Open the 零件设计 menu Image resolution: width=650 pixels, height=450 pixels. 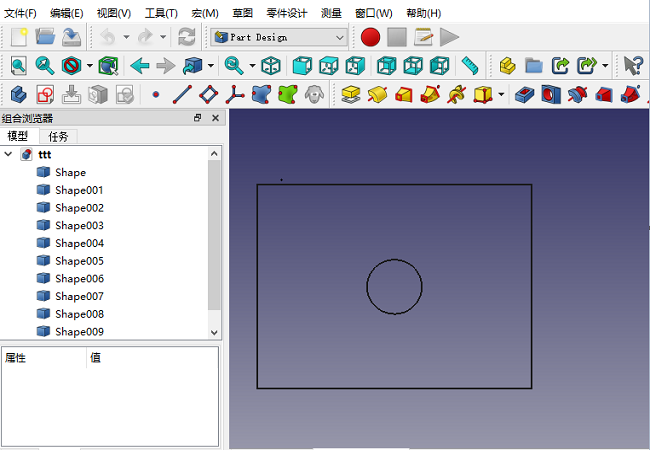click(x=288, y=13)
